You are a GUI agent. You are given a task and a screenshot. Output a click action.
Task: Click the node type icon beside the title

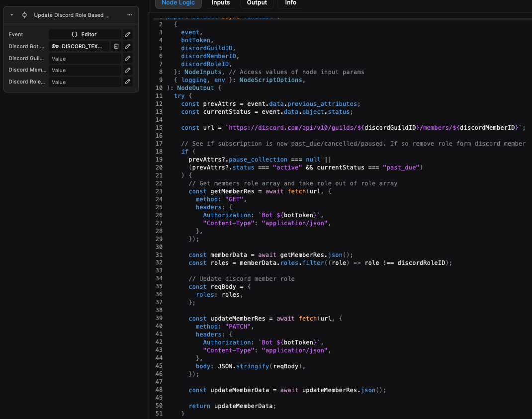[24, 15]
